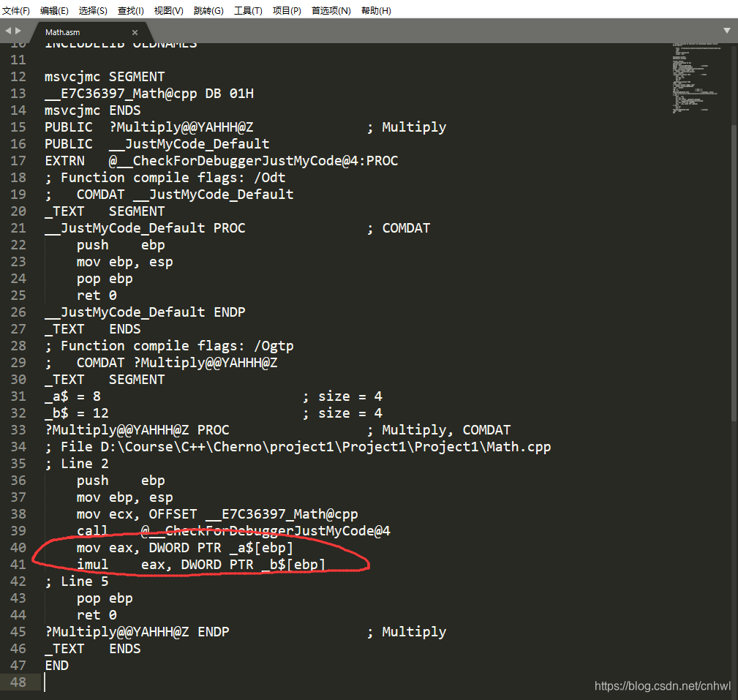This screenshot has height=700, width=738.
Task: Open the 文件(F) menu
Action: point(16,10)
